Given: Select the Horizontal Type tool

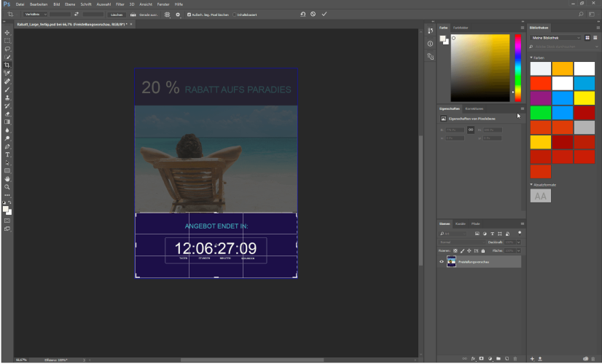Looking at the screenshot, I should click(x=7, y=154).
